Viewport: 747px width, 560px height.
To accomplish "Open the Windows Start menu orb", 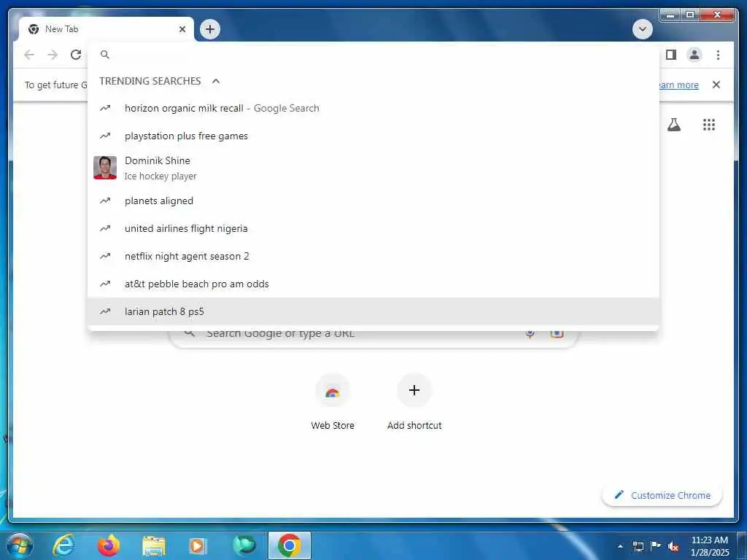I will coord(20,545).
